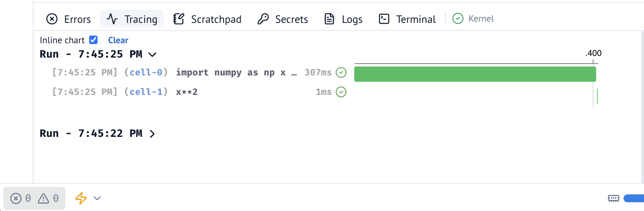Open the Secrets panel with key icon

point(283,19)
